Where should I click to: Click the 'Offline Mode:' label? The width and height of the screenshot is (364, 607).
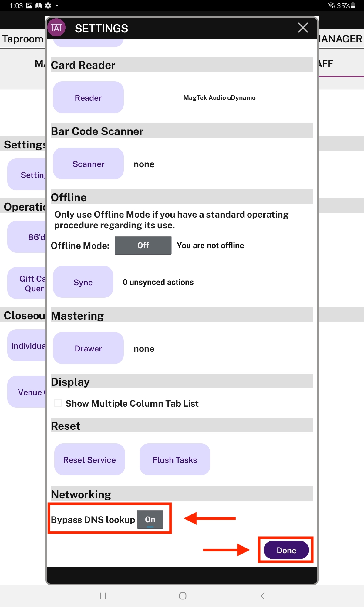point(80,246)
